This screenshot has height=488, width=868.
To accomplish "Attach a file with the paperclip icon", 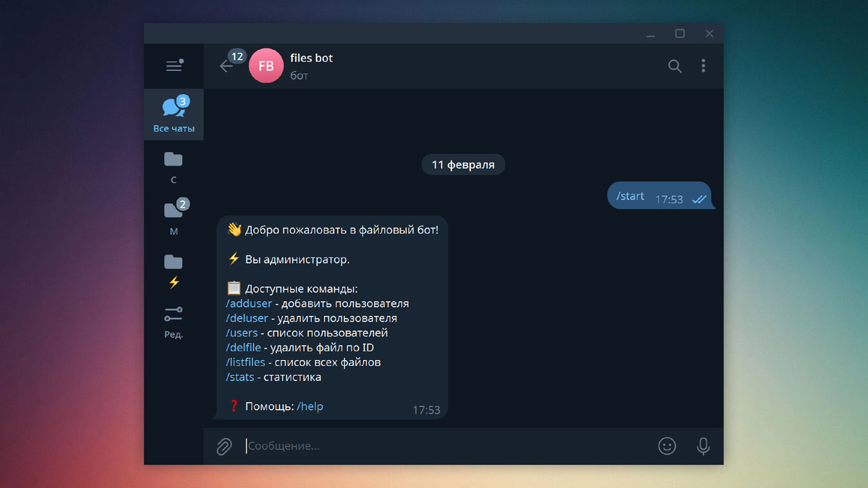I will click(224, 446).
